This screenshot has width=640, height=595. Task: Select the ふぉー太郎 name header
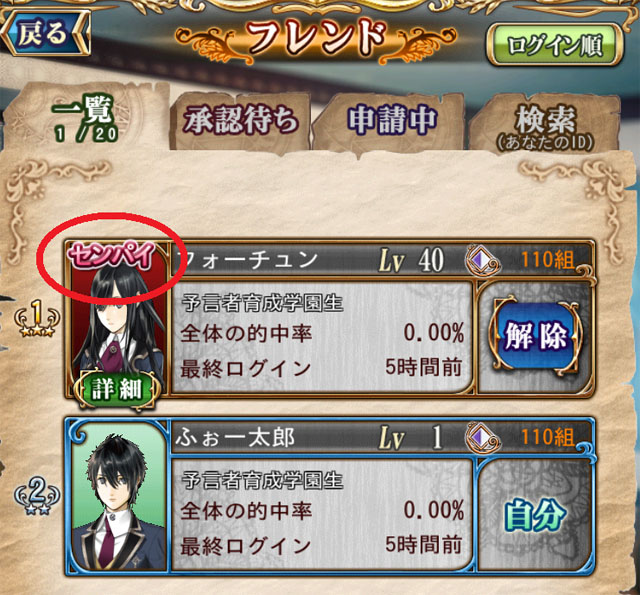pyautogui.click(x=235, y=437)
